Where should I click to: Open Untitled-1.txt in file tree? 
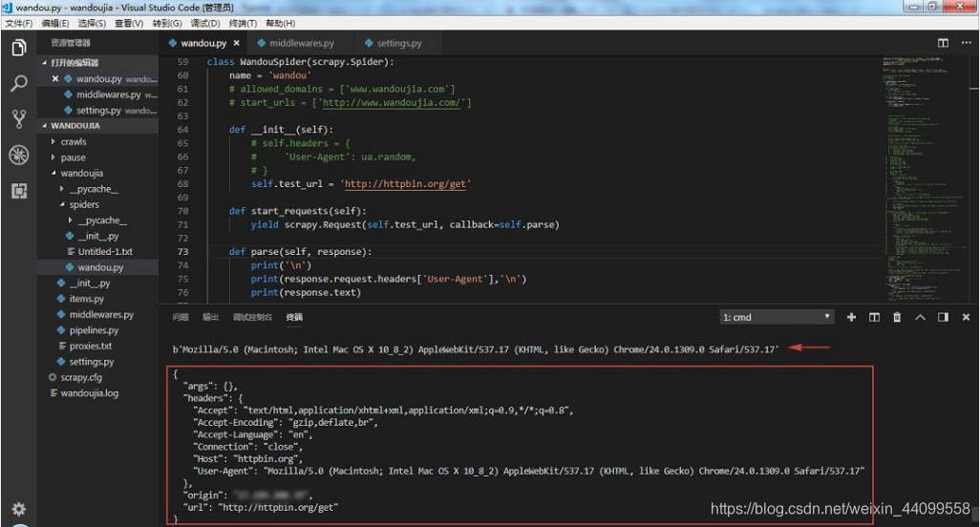(97, 251)
